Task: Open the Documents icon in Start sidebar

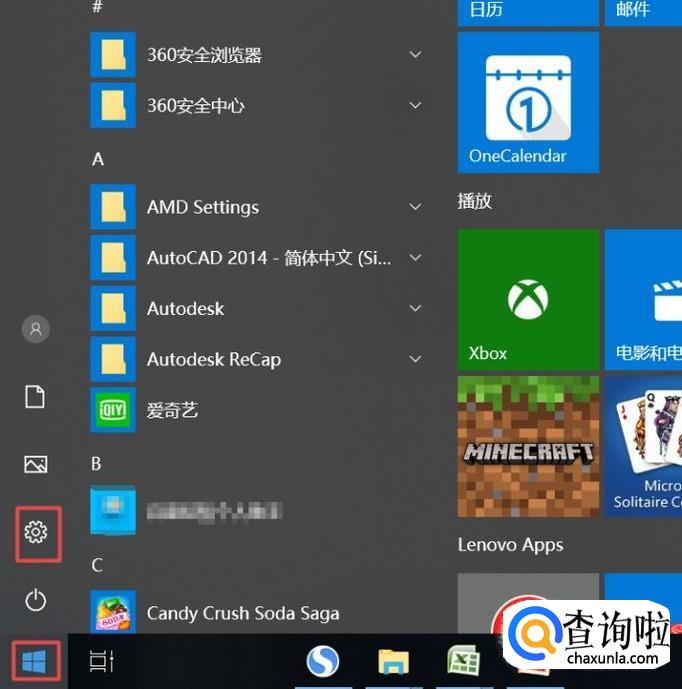Action: (35, 397)
